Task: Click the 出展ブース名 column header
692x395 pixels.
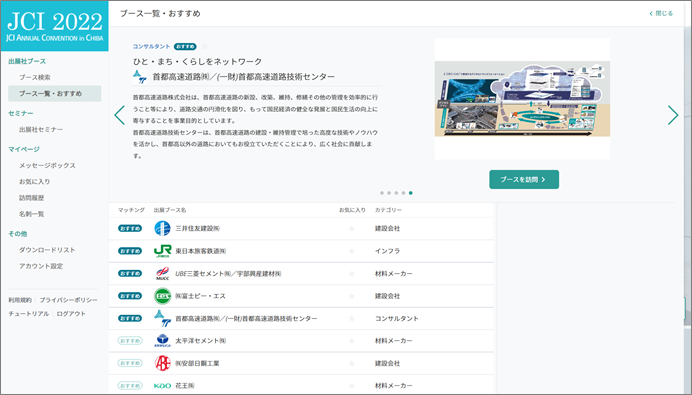Action: [x=170, y=210]
